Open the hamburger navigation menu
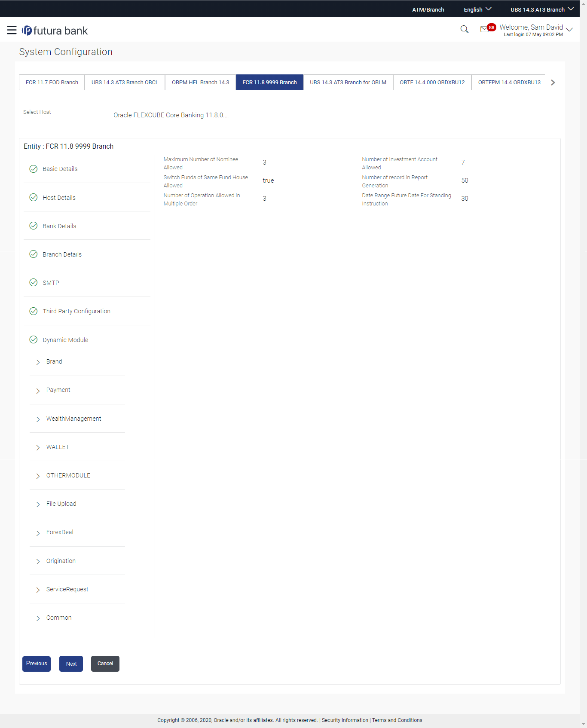Image resolution: width=587 pixels, height=728 pixels. pyautogui.click(x=12, y=30)
